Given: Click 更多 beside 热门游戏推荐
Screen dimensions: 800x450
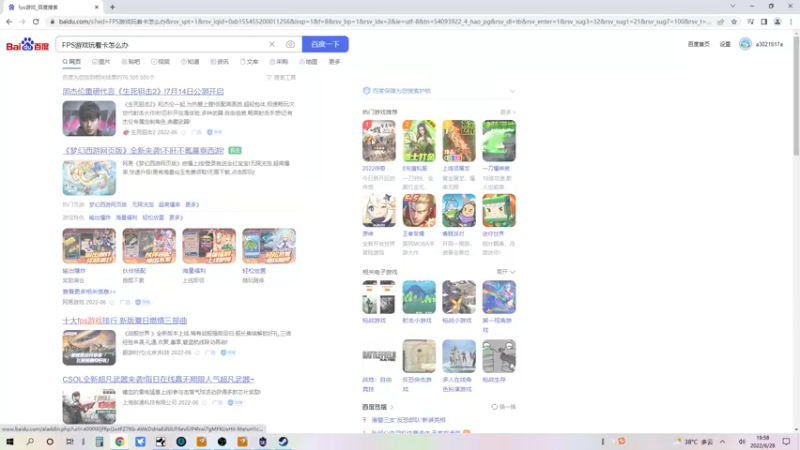Looking at the screenshot, I should click(x=508, y=112).
